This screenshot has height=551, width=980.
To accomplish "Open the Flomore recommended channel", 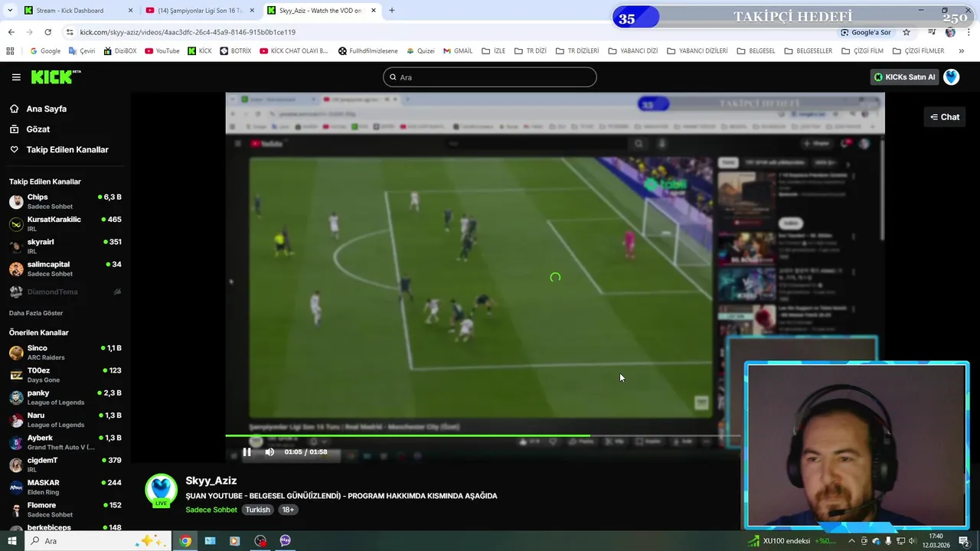I will tap(65, 510).
